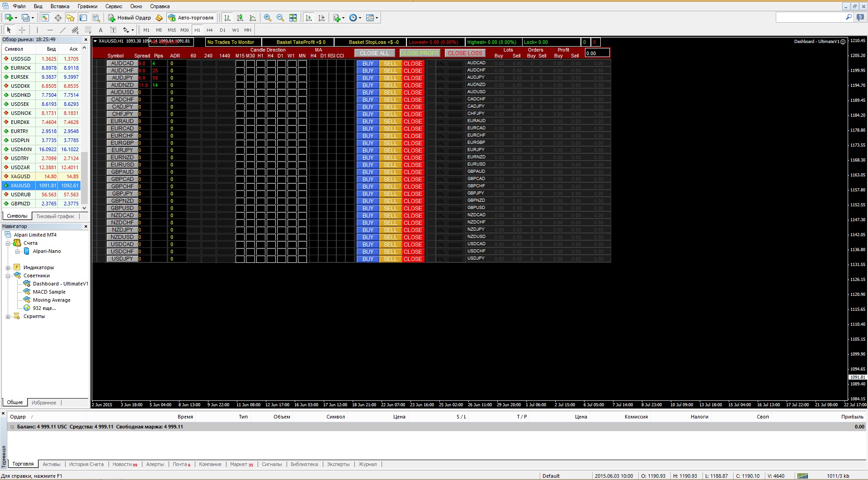Switch to Тиковый график tab

click(x=55, y=216)
